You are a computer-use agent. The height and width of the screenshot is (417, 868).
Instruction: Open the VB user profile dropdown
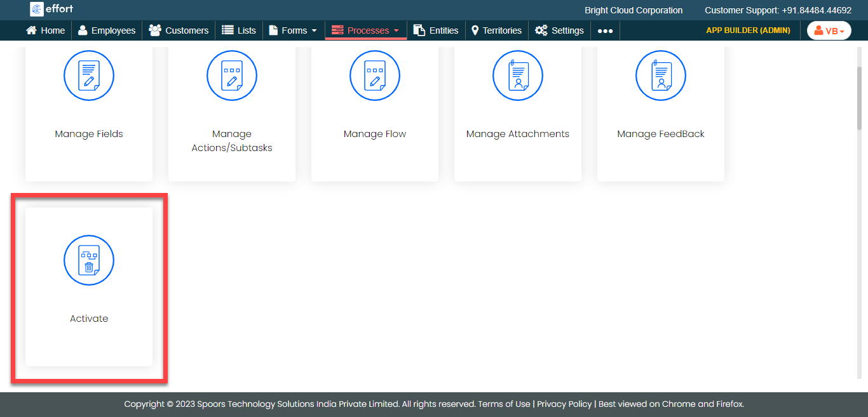click(x=829, y=30)
